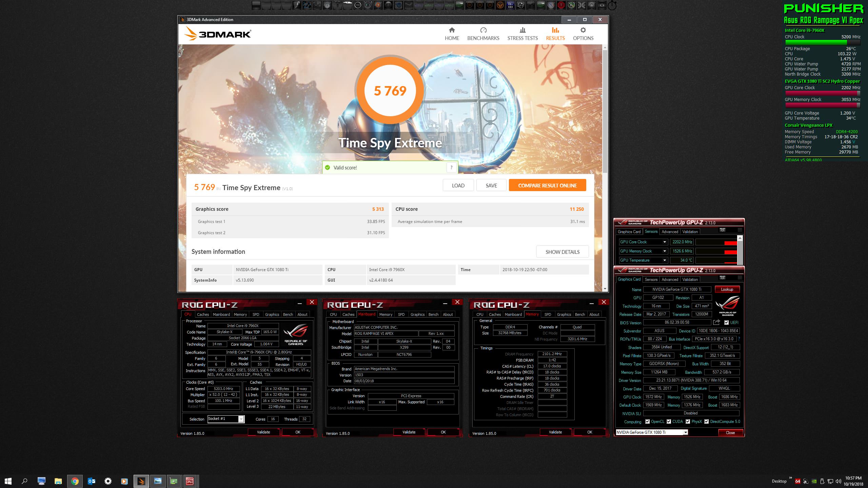
Task: Toggle the OpenCL checkbox in GPU-Z
Action: 648,422
